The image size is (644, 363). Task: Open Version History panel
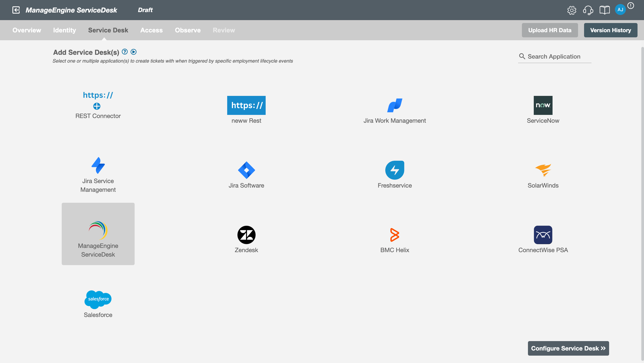click(610, 30)
